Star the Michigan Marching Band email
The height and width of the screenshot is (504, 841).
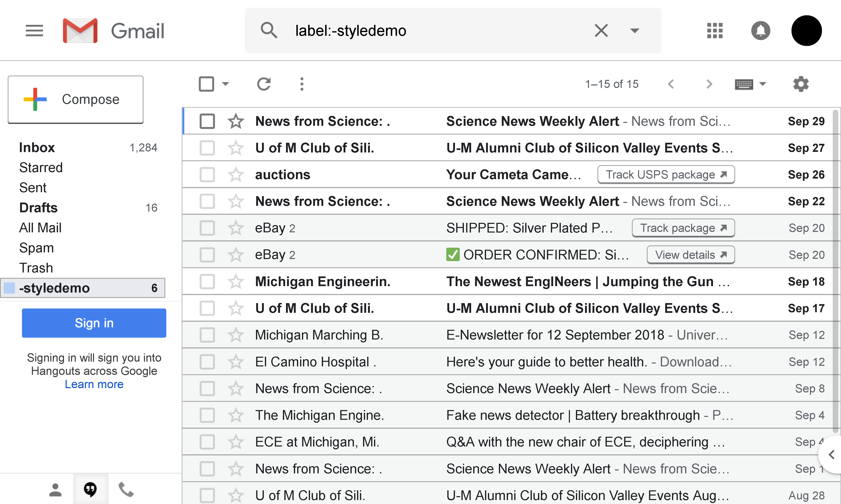coord(236,335)
